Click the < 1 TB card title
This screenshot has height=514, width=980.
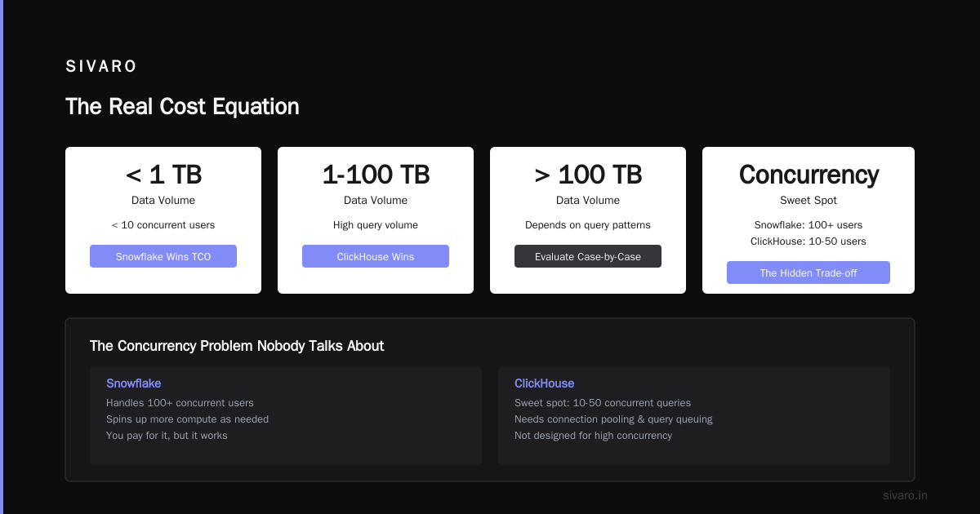[163, 175]
